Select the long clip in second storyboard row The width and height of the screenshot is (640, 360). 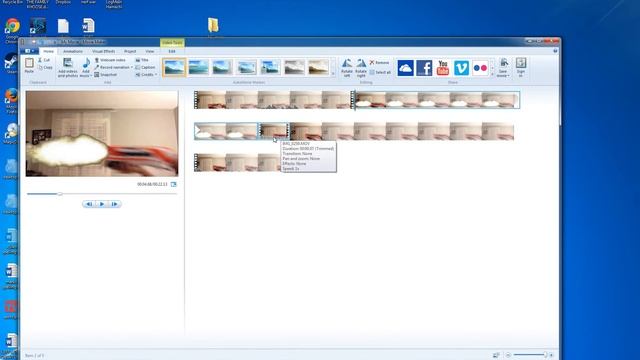tap(402, 131)
